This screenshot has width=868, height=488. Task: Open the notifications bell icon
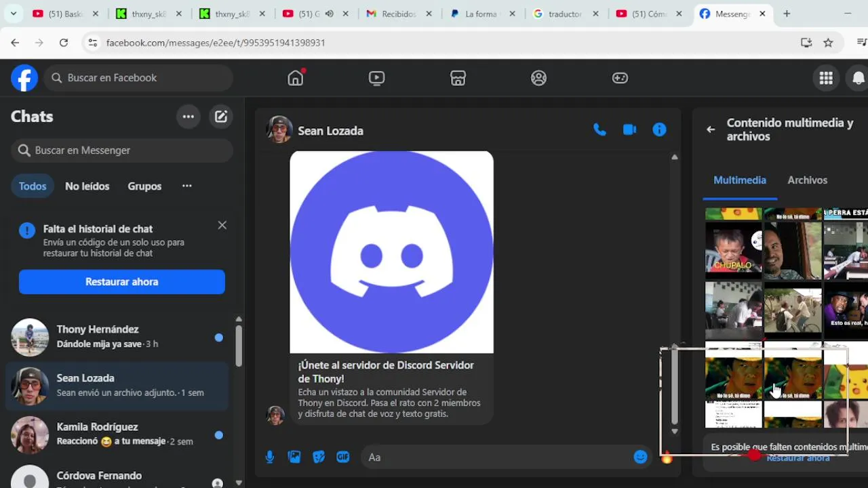point(859,78)
